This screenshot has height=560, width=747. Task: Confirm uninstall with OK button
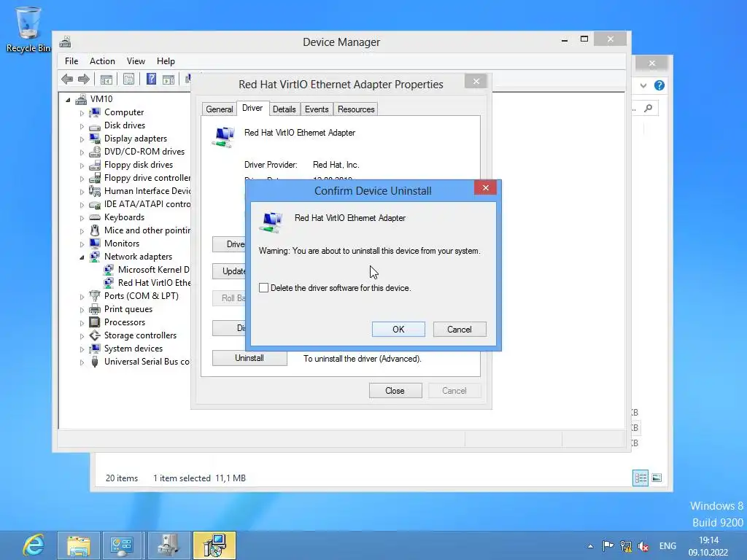[398, 329]
